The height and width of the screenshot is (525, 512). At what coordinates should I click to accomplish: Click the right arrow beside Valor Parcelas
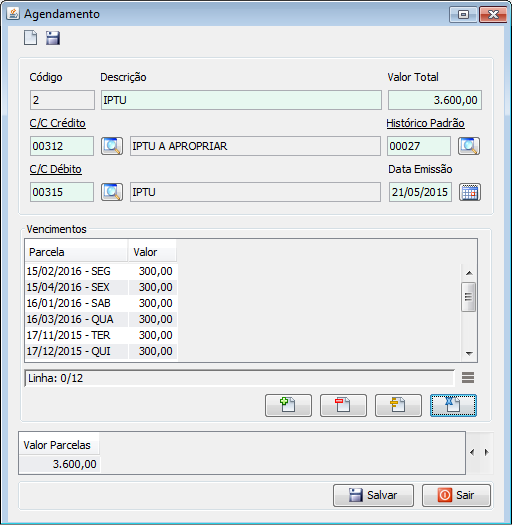point(487,452)
